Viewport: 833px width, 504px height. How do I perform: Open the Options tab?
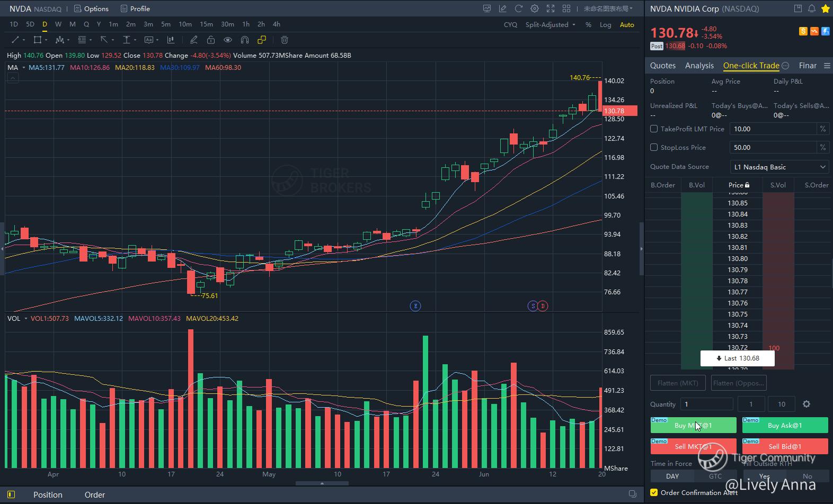[x=91, y=8]
